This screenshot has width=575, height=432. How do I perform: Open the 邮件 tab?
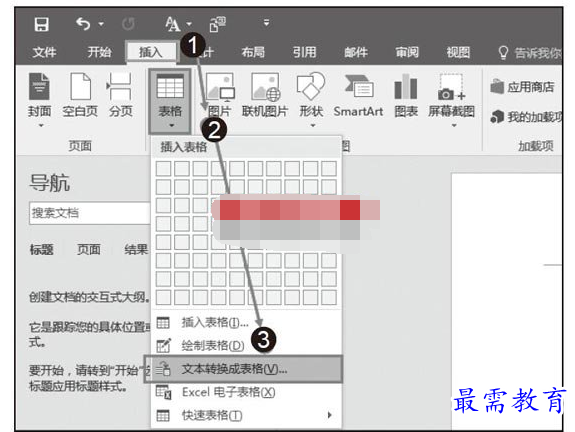(x=356, y=52)
